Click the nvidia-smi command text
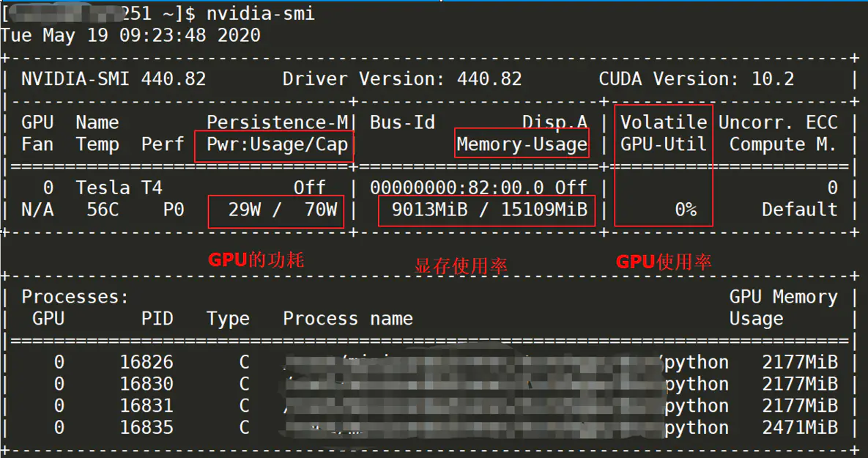The height and width of the screenshot is (458, 868). click(261, 12)
